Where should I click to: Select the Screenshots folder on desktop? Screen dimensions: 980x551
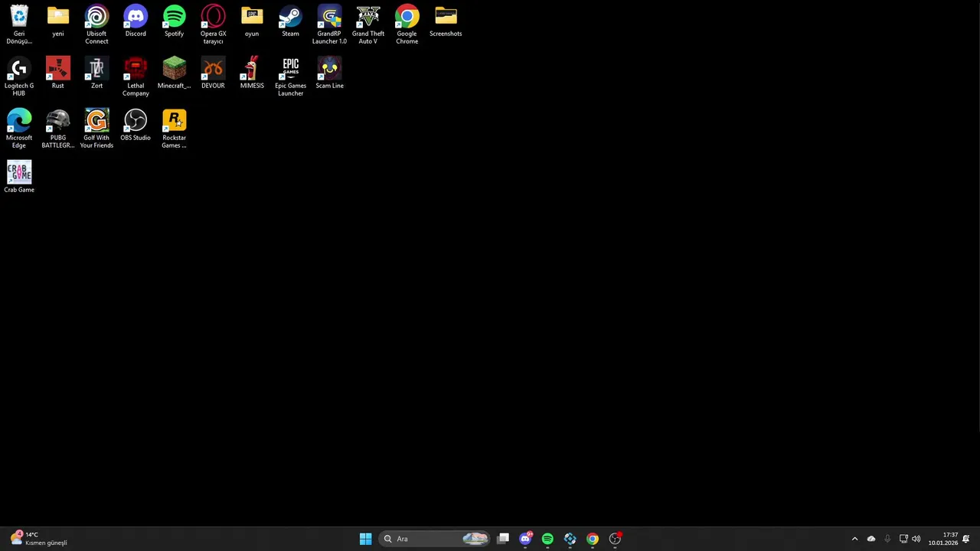(x=446, y=21)
